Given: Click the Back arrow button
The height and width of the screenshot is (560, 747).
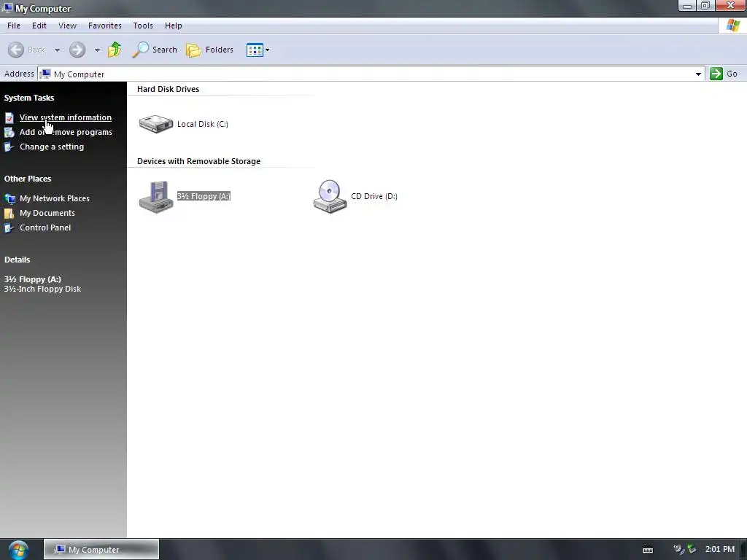Looking at the screenshot, I should coord(16,50).
